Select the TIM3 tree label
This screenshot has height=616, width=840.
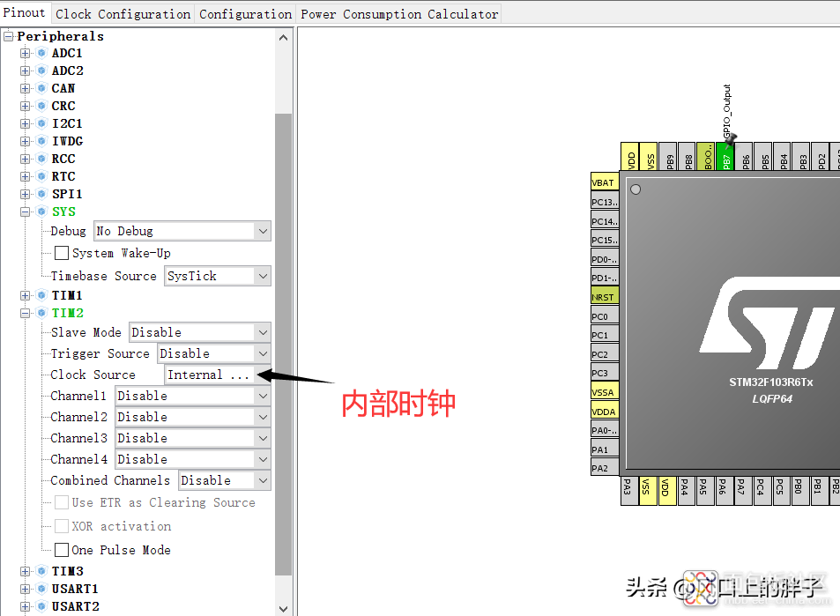[68, 572]
